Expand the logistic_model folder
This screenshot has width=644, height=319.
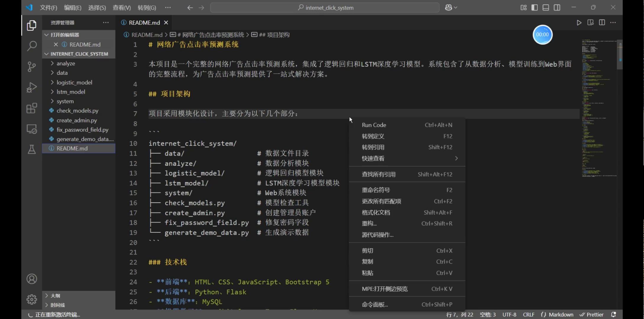[79, 82]
